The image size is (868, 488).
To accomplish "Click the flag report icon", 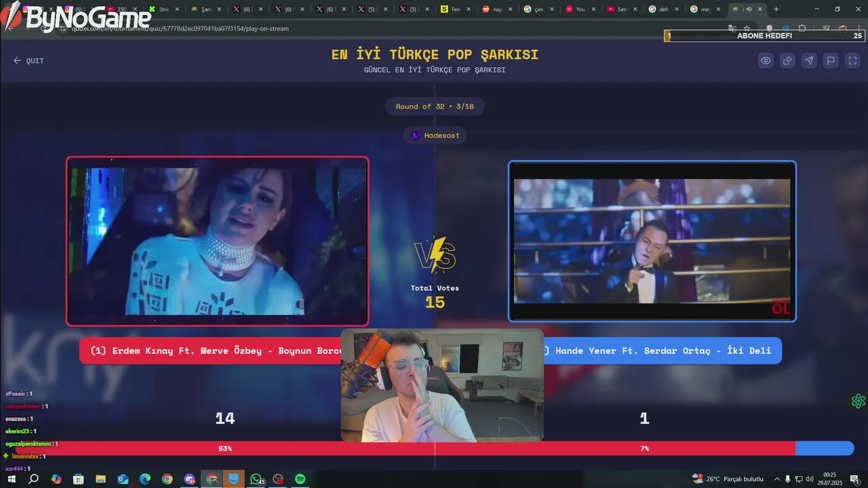I will pyautogui.click(x=831, y=60).
